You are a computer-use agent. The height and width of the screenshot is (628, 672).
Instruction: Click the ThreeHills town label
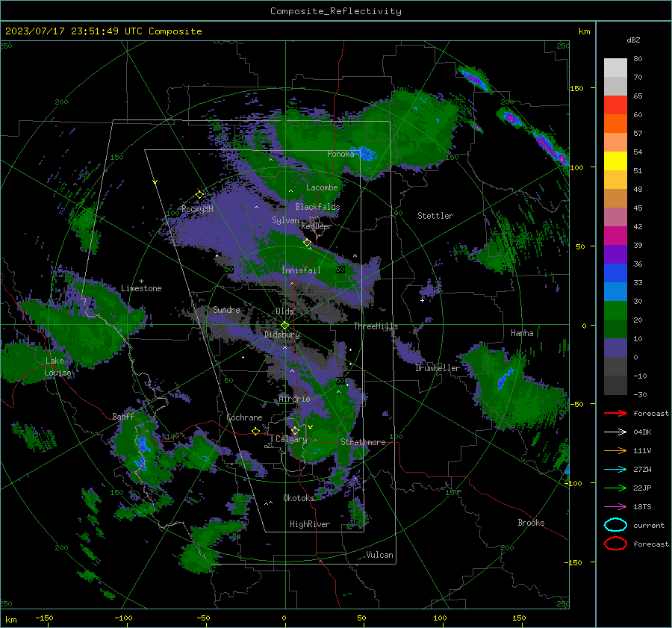[x=376, y=326]
